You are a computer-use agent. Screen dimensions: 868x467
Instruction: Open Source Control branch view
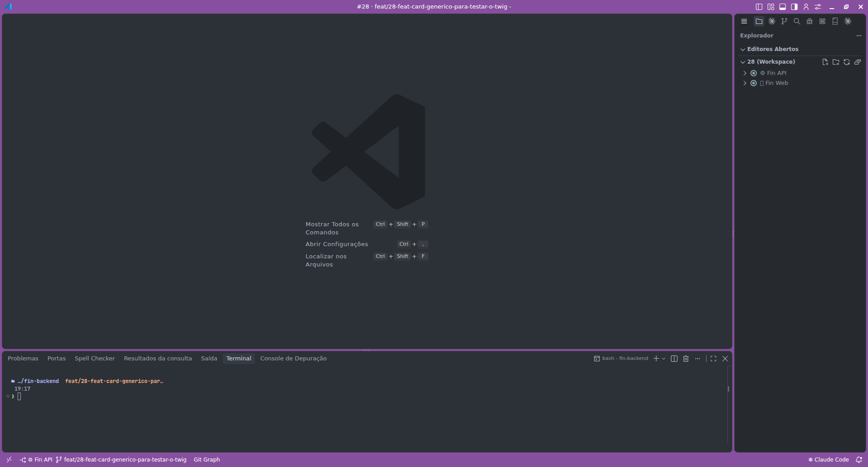coord(784,21)
